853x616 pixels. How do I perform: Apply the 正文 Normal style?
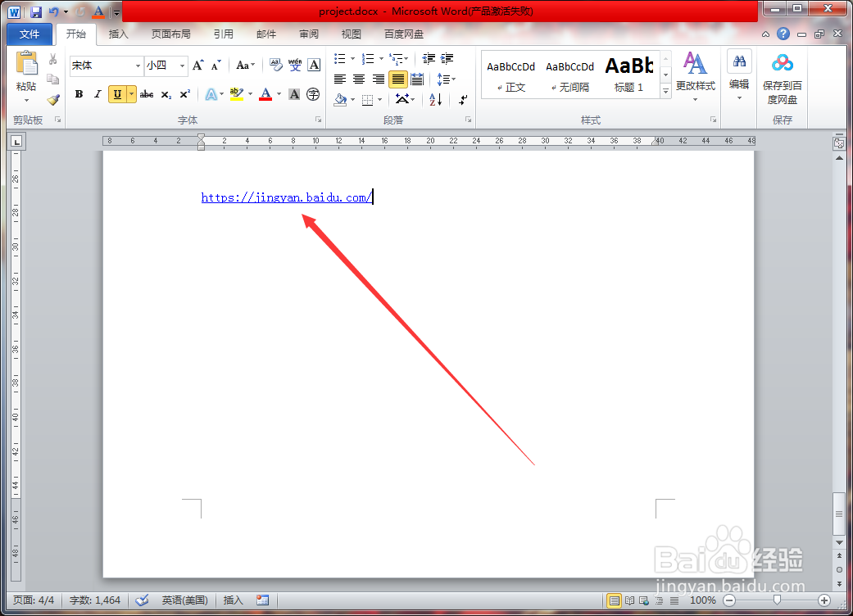point(510,75)
